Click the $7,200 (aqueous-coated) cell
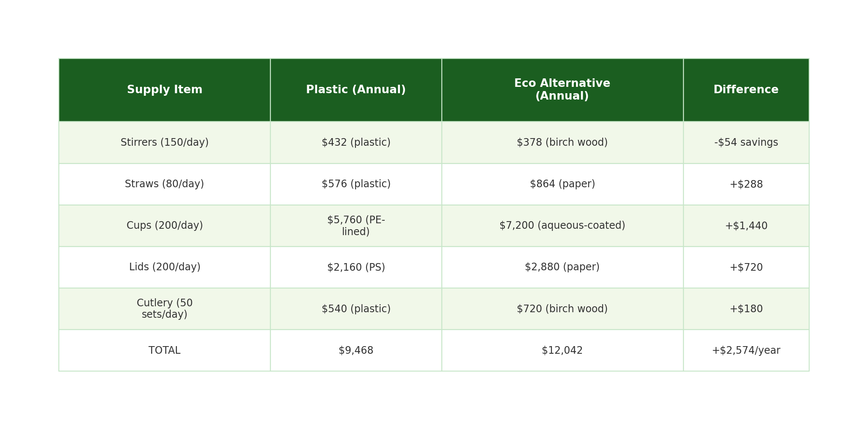868x430 pixels. [x=562, y=225]
